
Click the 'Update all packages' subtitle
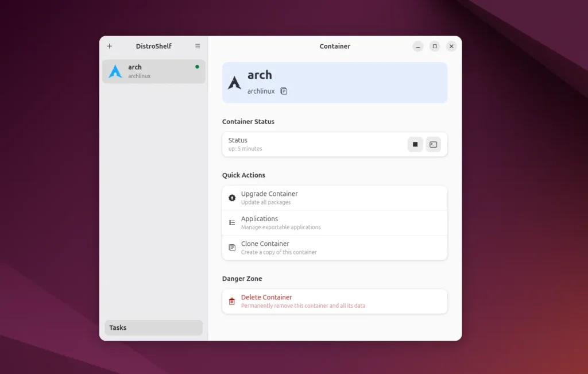[266, 203]
